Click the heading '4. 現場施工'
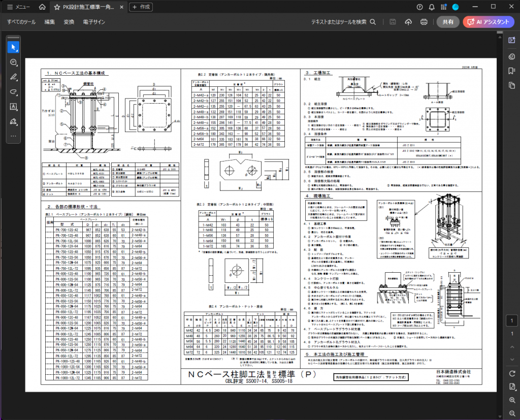This screenshot has height=420, width=520. [317, 196]
